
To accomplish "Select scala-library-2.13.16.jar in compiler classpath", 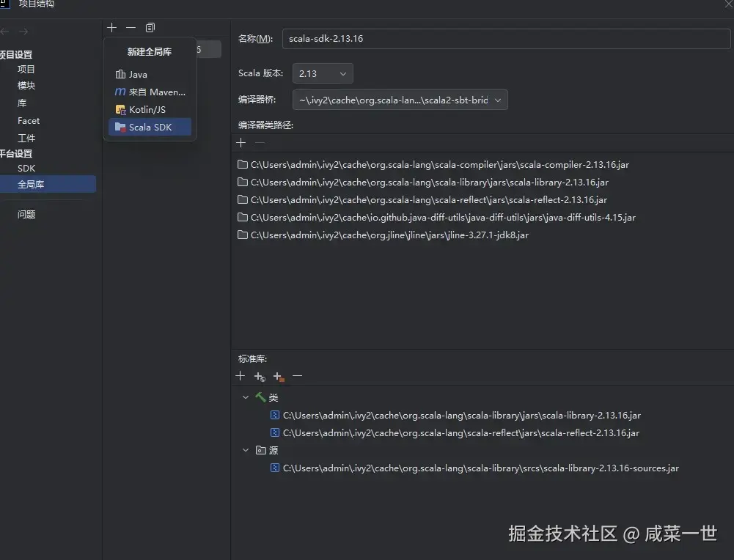I will point(430,182).
